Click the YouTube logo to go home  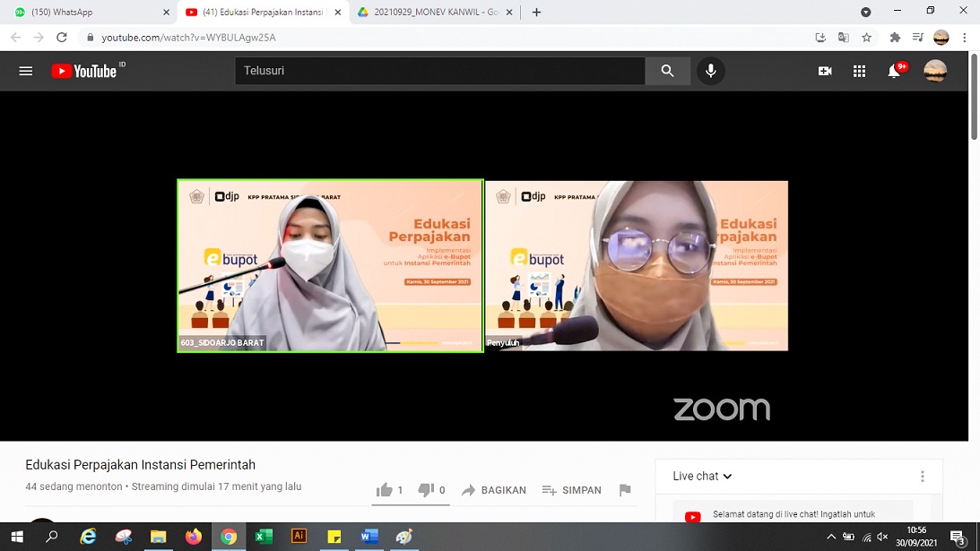pos(85,71)
